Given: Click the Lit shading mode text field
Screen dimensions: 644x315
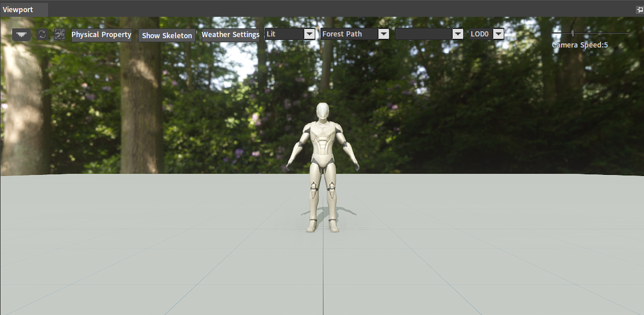Looking at the screenshot, I should pos(283,34).
